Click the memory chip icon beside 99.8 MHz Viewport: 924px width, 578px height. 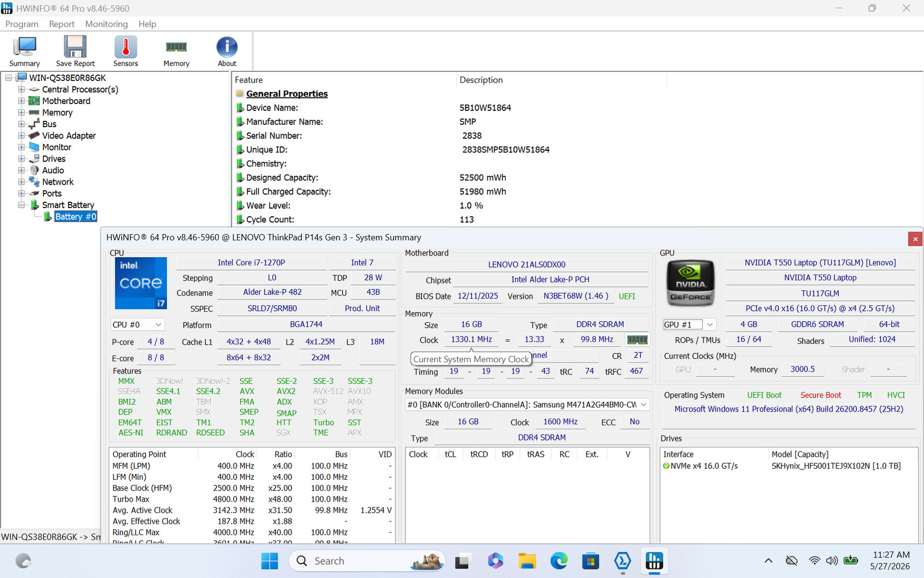637,340
